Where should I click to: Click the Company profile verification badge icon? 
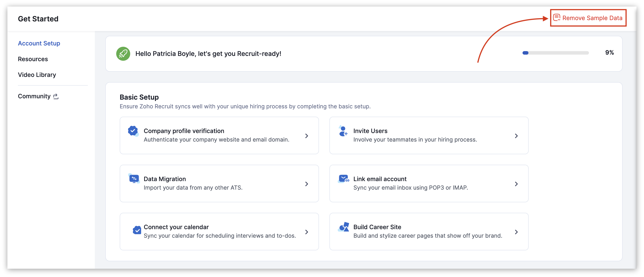[x=133, y=131]
